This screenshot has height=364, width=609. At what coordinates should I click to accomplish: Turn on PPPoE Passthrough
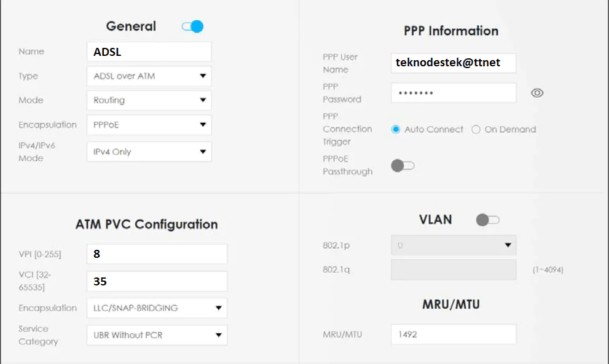click(404, 165)
